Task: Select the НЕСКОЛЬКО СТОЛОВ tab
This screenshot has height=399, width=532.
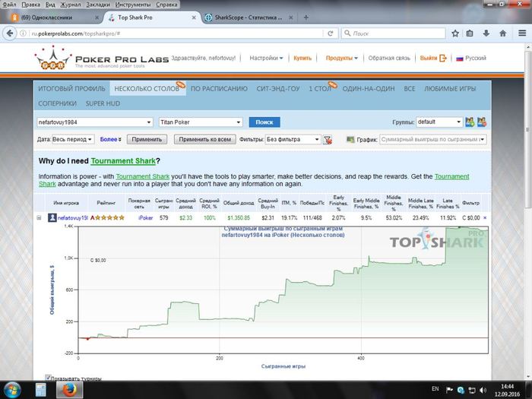Action: pos(147,89)
